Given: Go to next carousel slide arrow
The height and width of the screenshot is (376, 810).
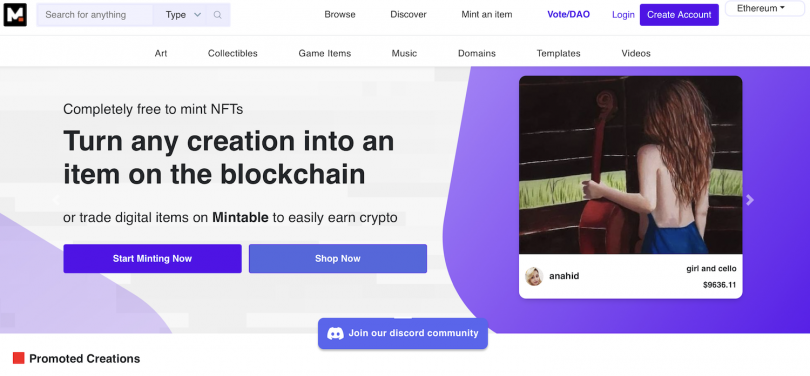Looking at the screenshot, I should 750,200.
